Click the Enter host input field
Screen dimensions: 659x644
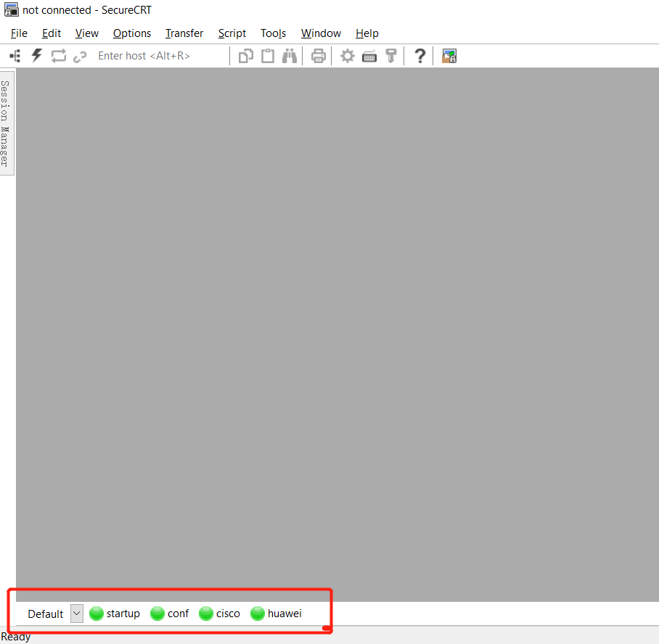(x=161, y=56)
